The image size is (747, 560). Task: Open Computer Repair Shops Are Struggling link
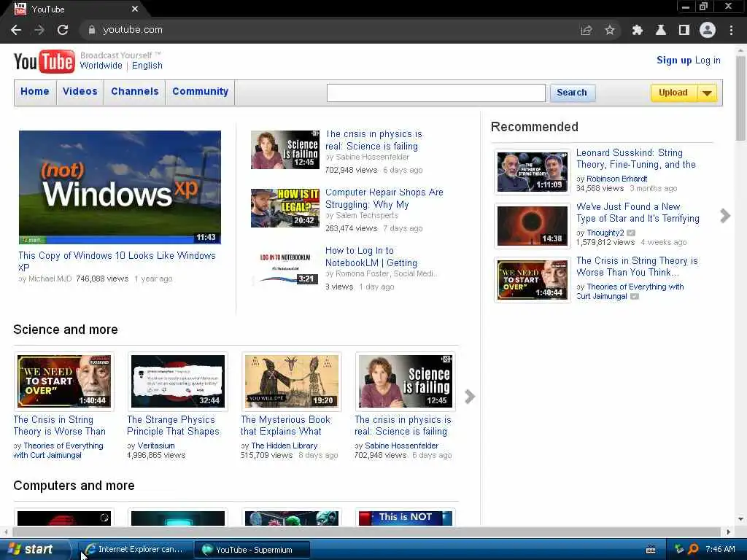pyautogui.click(x=384, y=198)
